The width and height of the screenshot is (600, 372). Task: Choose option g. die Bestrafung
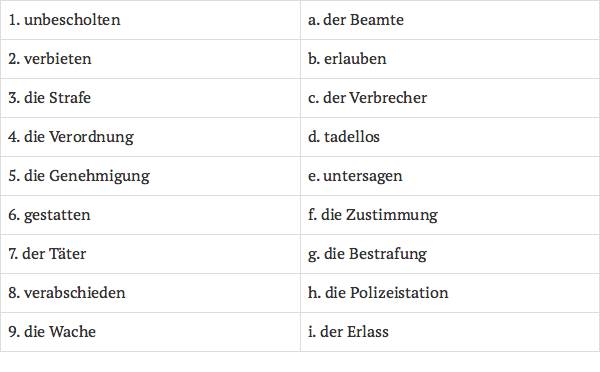[367, 255]
